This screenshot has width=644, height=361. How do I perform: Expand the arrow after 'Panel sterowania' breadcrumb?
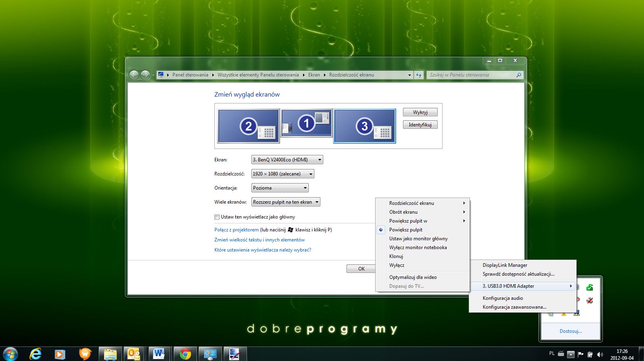pyautogui.click(x=213, y=75)
